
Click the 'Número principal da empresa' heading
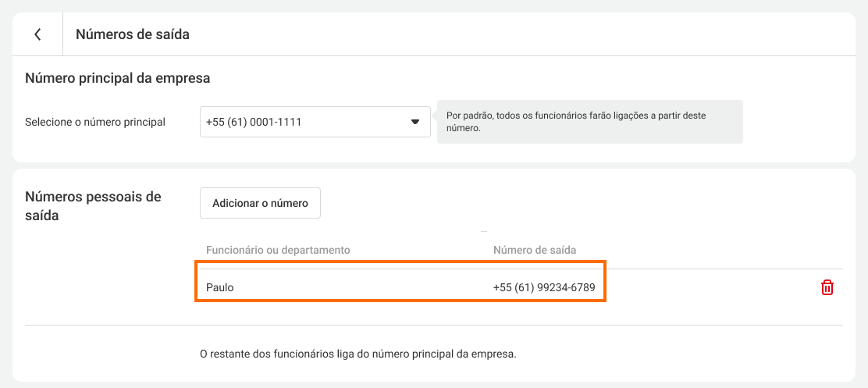coord(118,78)
